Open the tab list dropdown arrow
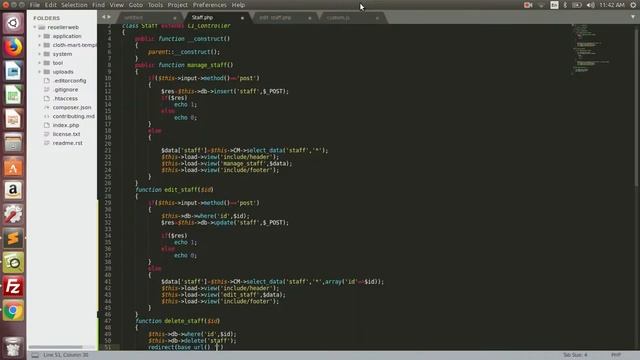 633,17
